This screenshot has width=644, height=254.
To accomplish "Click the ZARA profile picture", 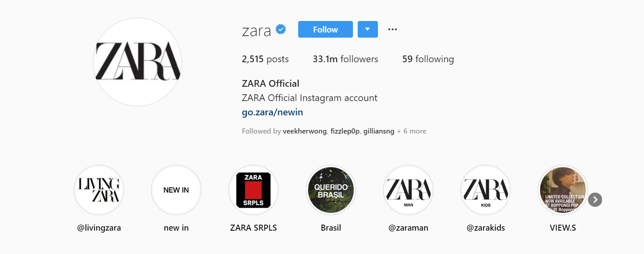I will (x=138, y=62).
